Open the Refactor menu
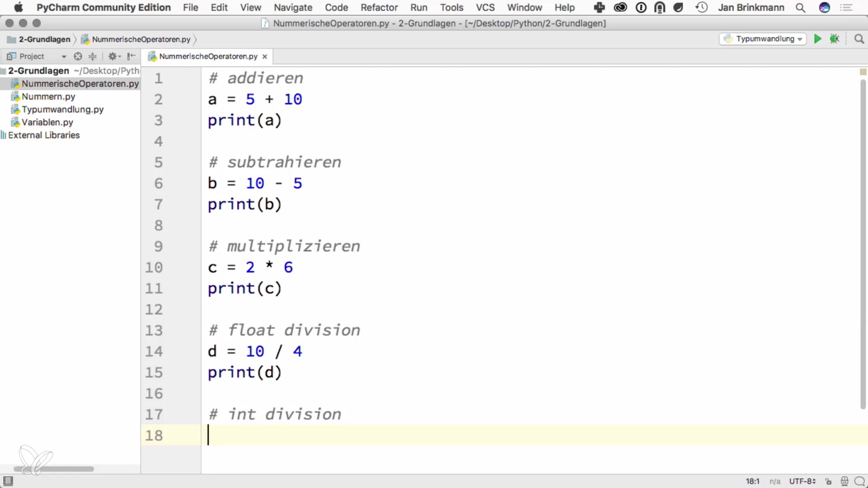The image size is (868, 488). [379, 8]
